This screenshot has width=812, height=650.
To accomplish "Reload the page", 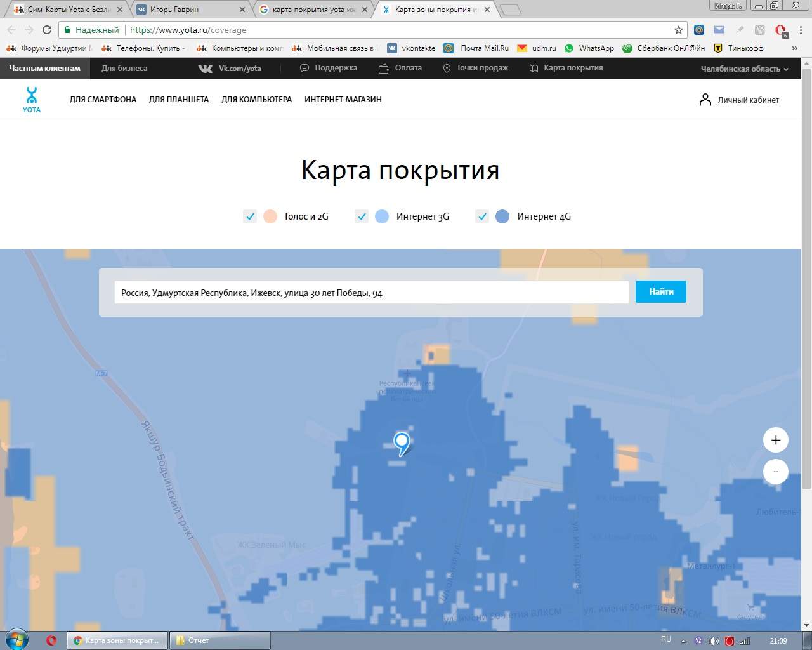I will coord(47,30).
